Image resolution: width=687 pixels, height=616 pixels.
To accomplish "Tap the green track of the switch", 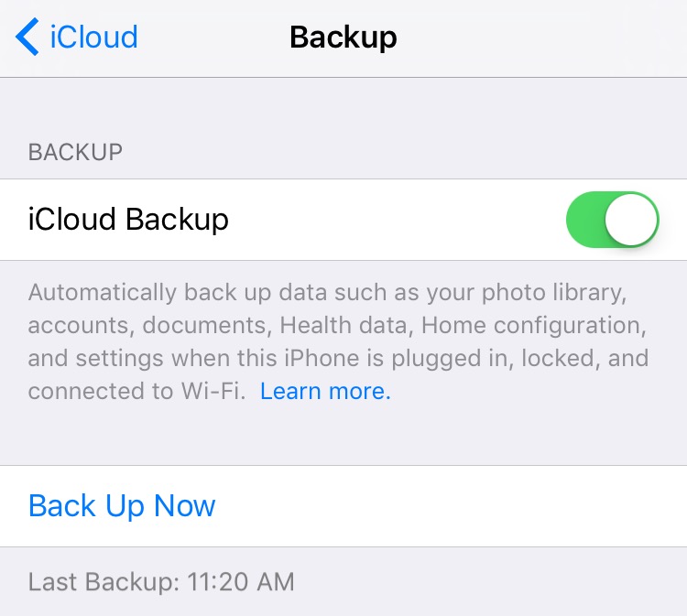I will [x=585, y=220].
